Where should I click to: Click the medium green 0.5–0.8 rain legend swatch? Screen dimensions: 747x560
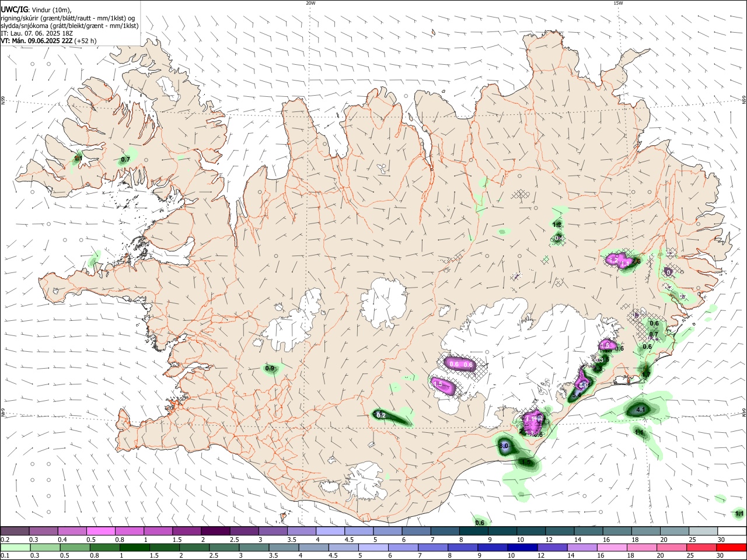75,548
